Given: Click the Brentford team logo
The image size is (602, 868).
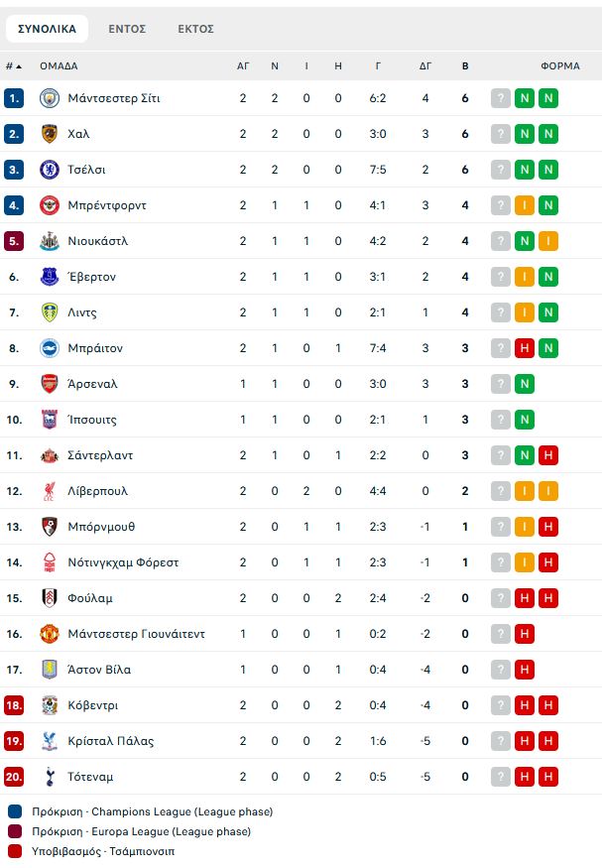Looking at the screenshot, I should [50, 205].
